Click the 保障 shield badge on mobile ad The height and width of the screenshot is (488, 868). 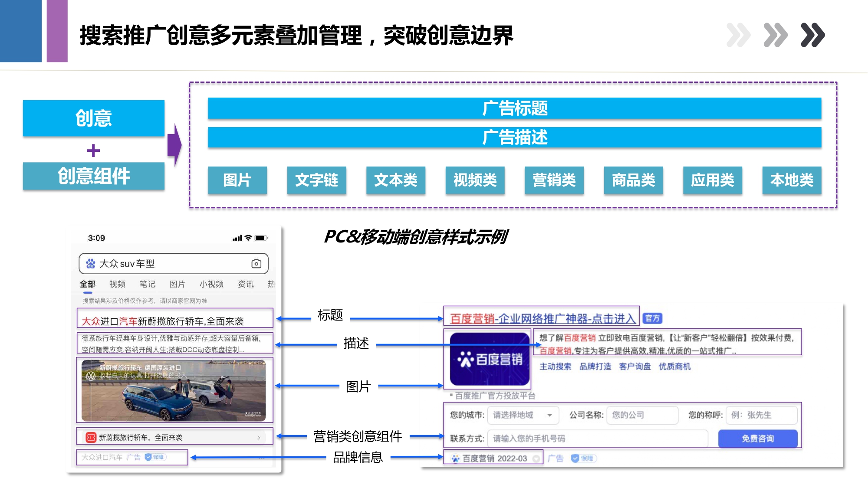point(155,457)
